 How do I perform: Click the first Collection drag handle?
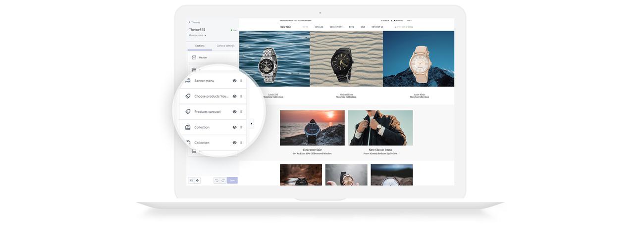click(x=241, y=127)
